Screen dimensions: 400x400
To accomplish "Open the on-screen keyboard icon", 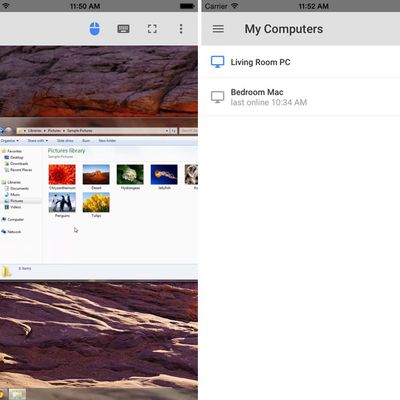I will [123, 29].
